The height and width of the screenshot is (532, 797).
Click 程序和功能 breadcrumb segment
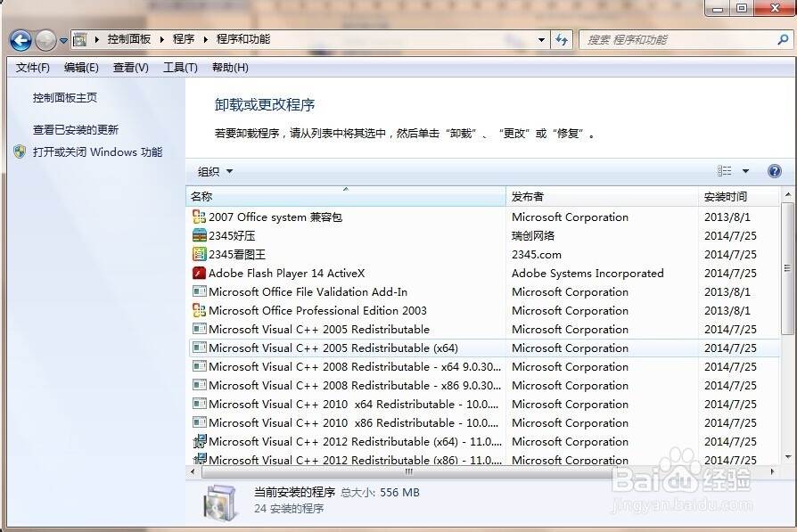(243, 39)
